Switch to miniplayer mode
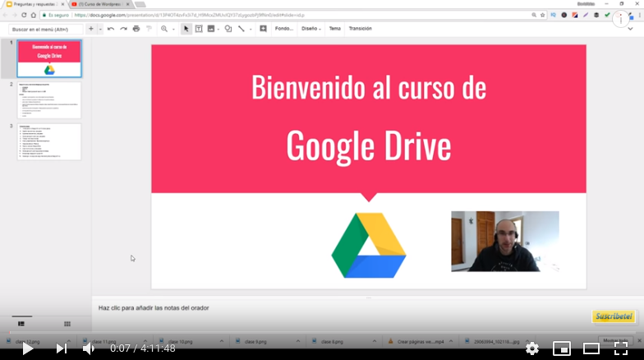 (562, 348)
